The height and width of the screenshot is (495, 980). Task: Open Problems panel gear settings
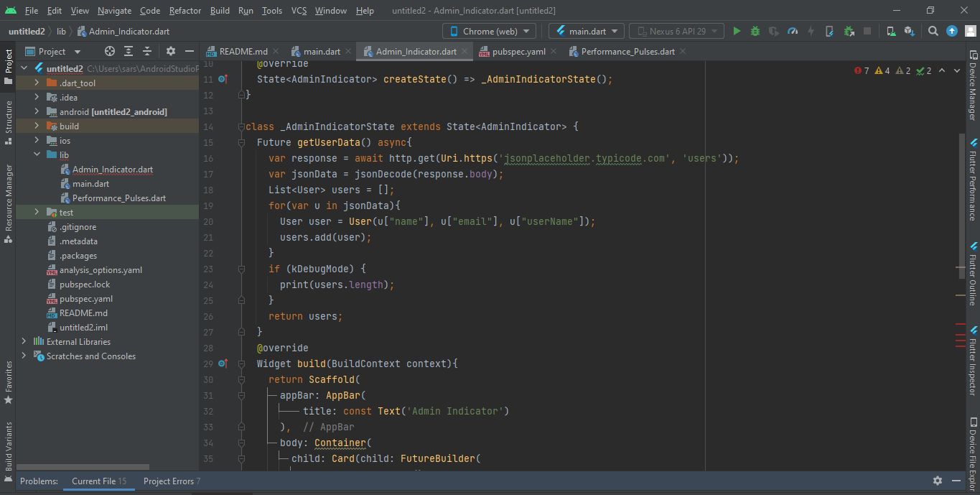click(938, 481)
